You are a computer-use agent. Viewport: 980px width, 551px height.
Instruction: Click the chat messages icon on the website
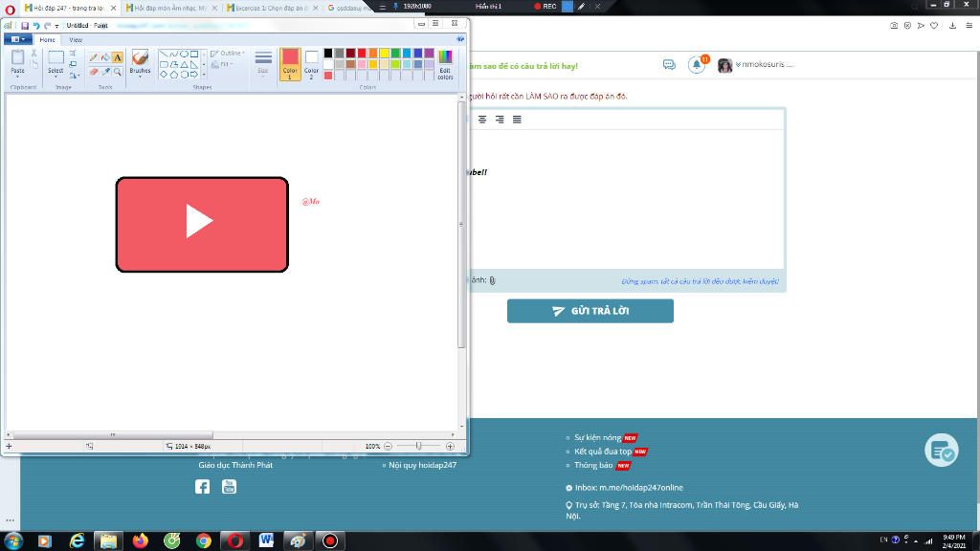point(669,64)
